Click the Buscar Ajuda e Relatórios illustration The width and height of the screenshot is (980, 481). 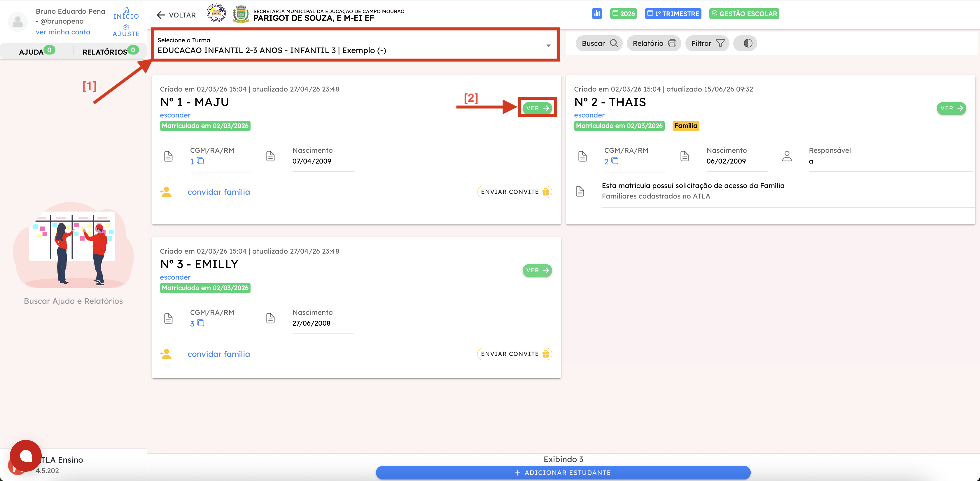click(73, 245)
